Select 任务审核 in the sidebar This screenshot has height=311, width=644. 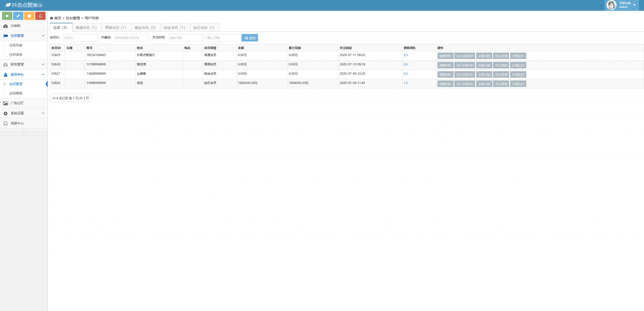[x=16, y=55]
